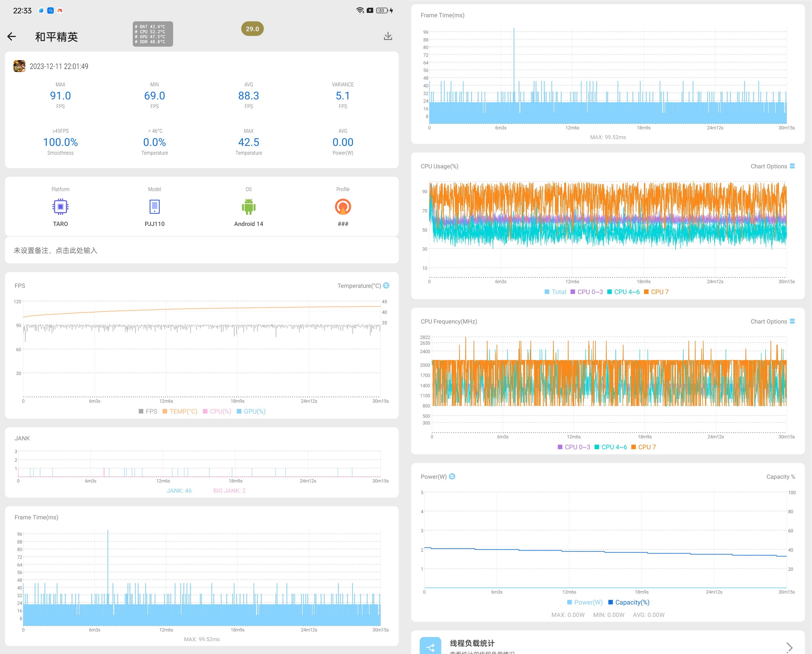Tap the Android 14 OS icon
The image size is (812, 654).
coord(249,207)
